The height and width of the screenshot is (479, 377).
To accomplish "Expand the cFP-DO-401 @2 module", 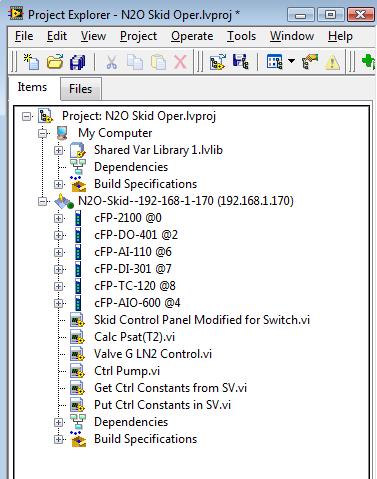I will (x=58, y=235).
